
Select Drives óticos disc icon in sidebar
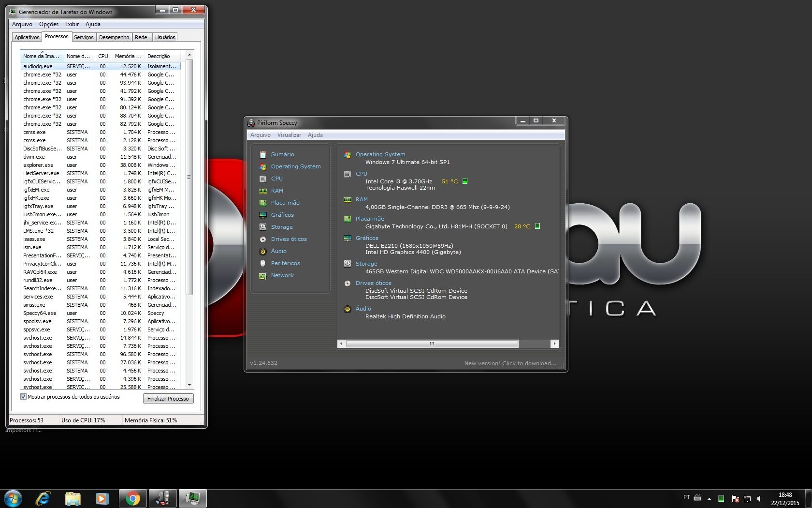(x=263, y=239)
